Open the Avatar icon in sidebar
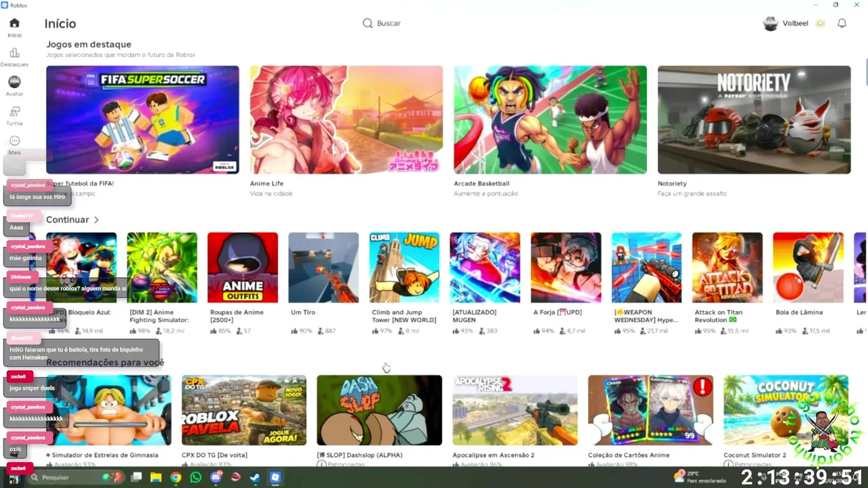868x488 pixels. coord(14,82)
